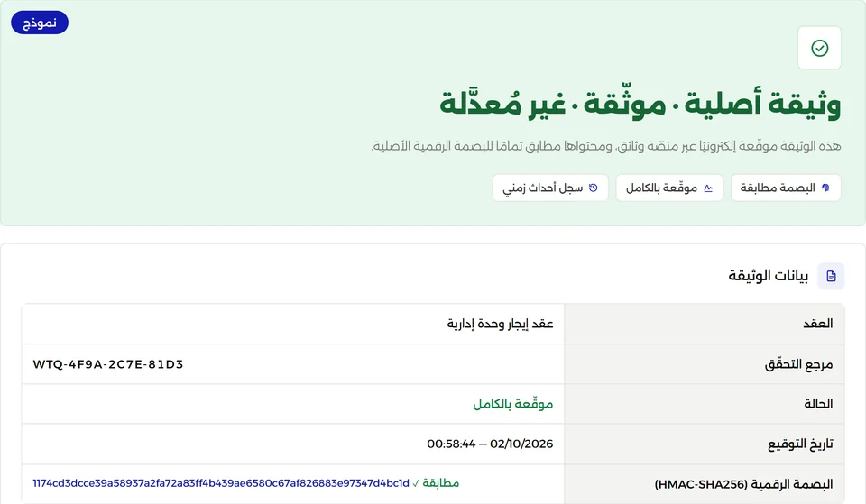This screenshot has width=866, height=504.
Task: Click the hash value starting 1174cd3dcce
Action: 221,483
